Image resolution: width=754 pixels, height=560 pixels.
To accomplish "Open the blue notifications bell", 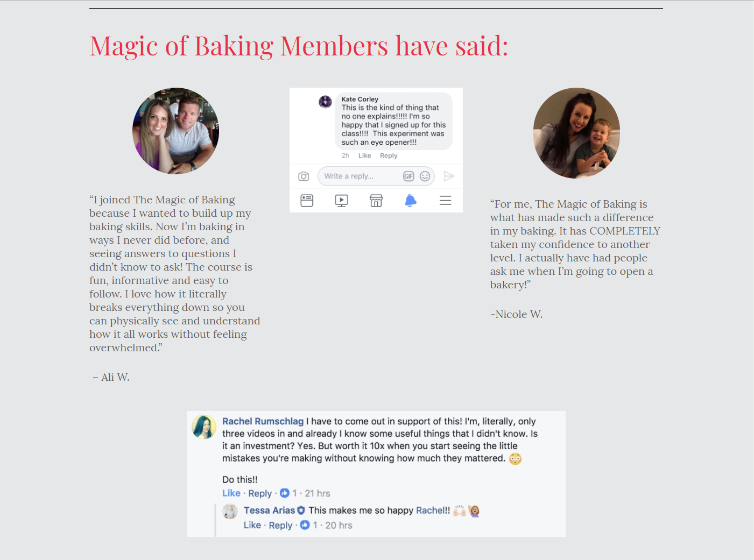I will click(x=411, y=201).
